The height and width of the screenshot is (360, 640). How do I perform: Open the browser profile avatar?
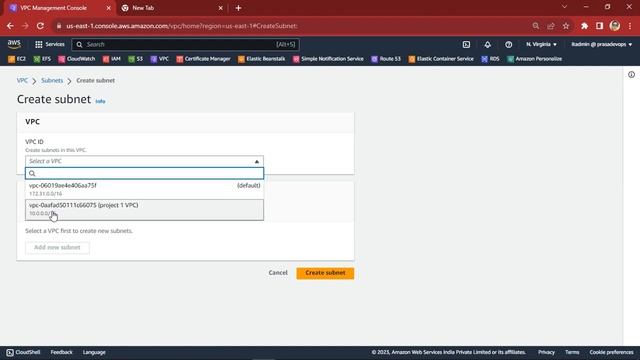point(615,26)
